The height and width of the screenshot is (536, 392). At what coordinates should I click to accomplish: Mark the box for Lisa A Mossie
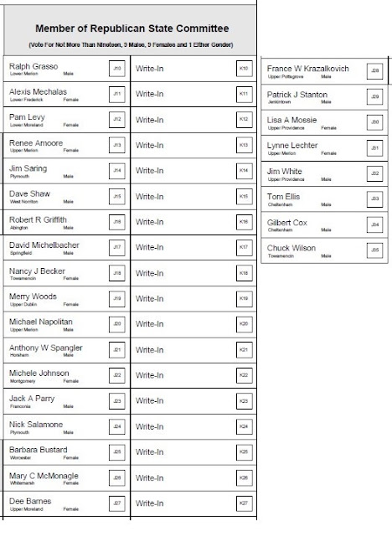tap(374, 122)
